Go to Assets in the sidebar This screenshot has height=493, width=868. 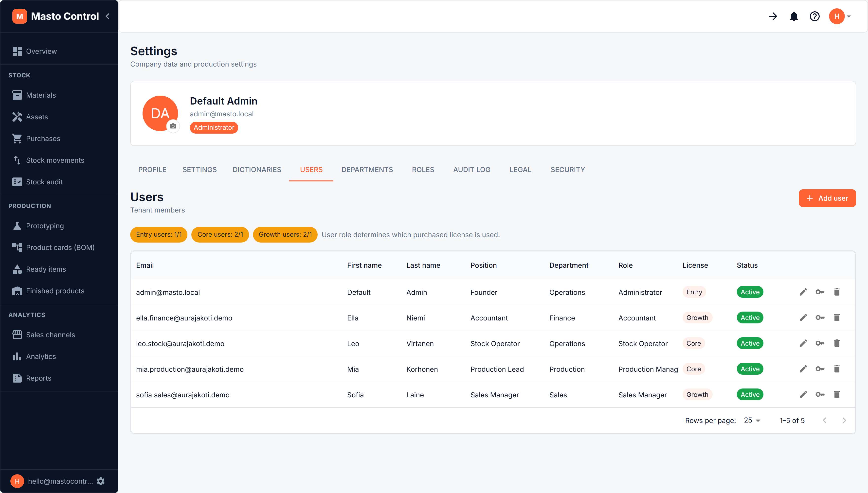pos(59,117)
